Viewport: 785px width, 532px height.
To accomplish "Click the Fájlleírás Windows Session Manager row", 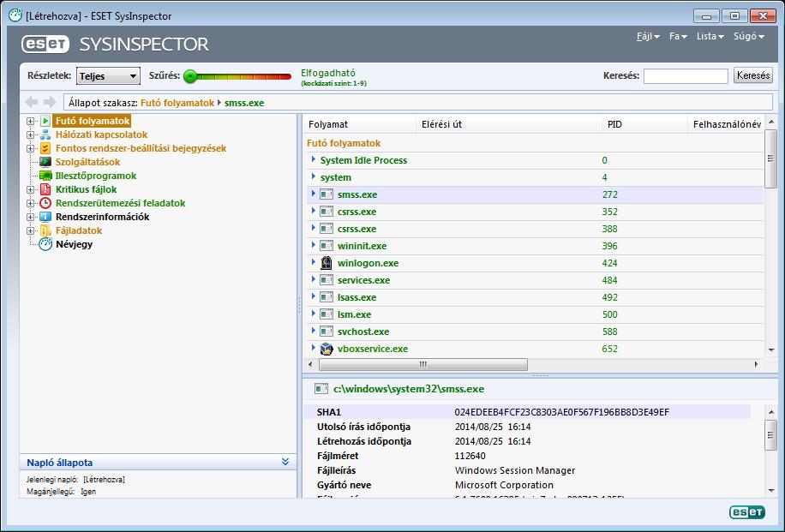I will tap(528, 470).
